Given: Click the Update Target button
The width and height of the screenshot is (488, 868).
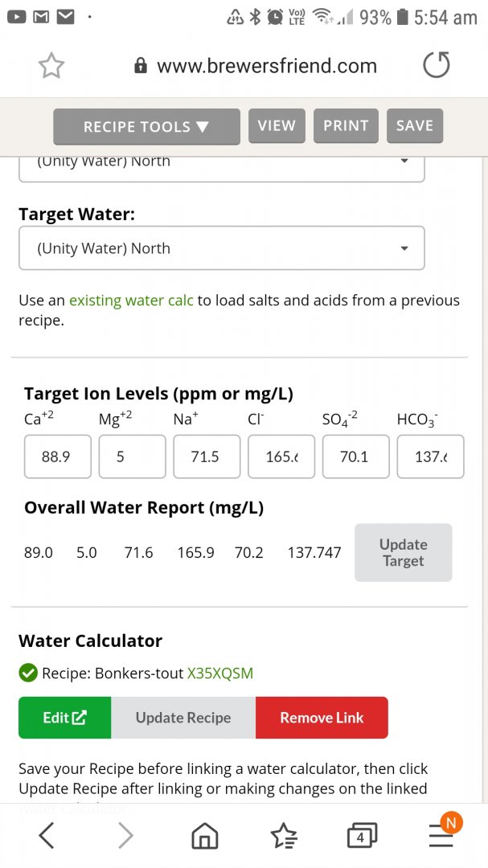Looking at the screenshot, I should click(x=403, y=553).
